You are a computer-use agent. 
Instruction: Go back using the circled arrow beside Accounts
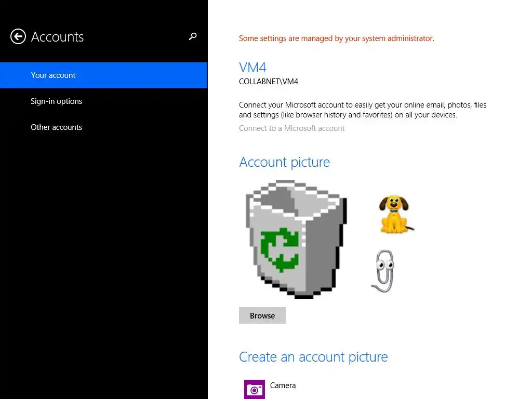coord(18,37)
